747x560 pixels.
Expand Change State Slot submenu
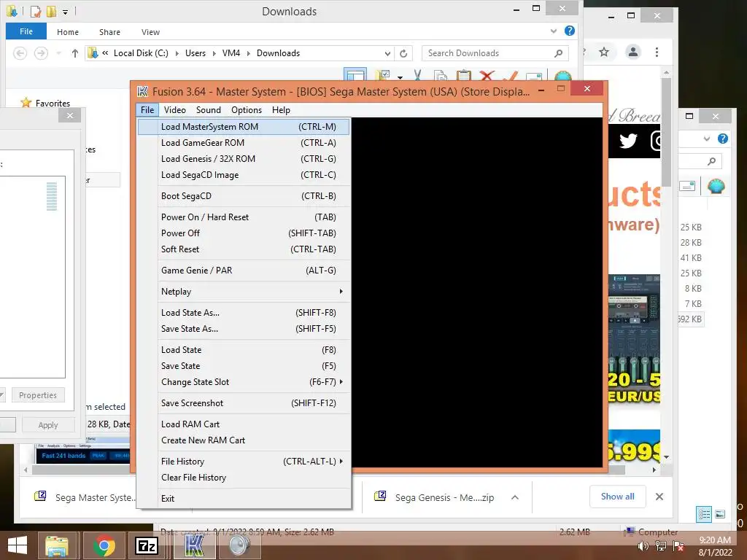pos(244,382)
